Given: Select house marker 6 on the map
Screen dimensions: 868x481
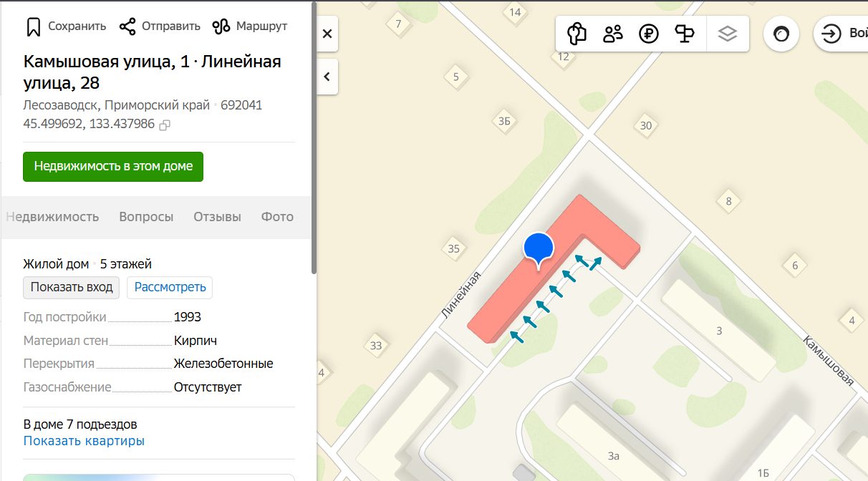Looking at the screenshot, I should pyautogui.click(x=795, y=266).
